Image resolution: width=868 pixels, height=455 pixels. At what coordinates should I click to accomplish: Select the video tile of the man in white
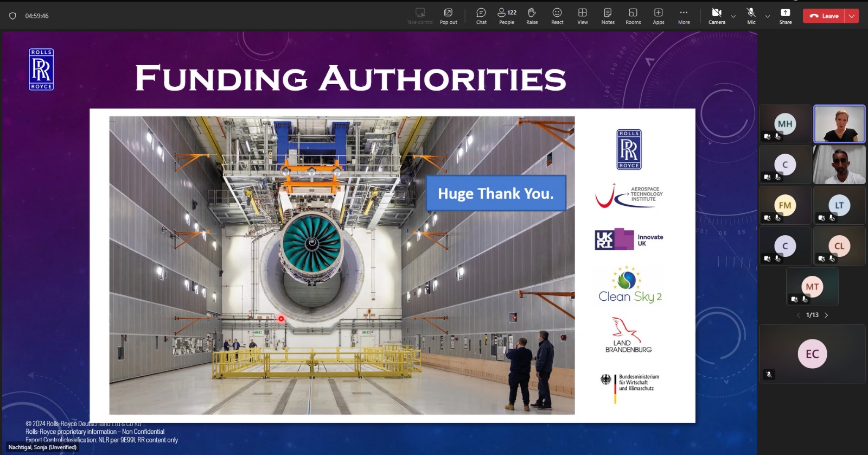click(839, 165)
